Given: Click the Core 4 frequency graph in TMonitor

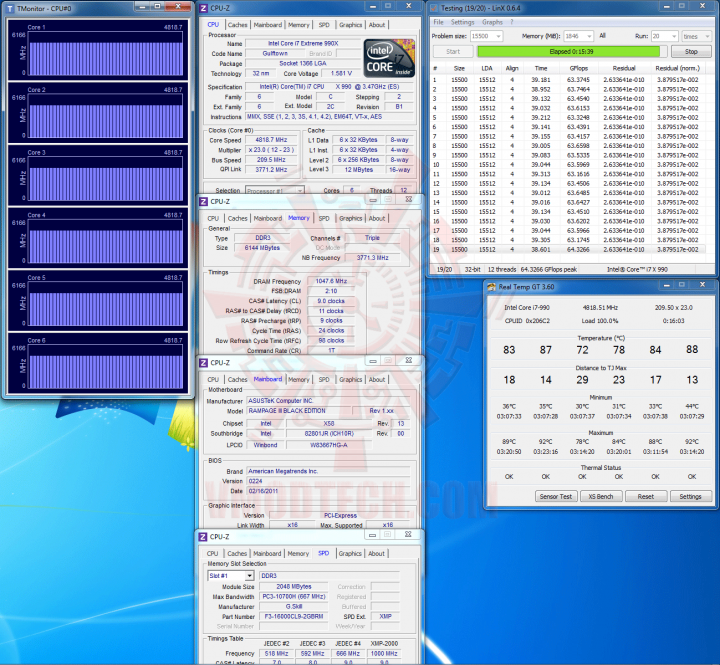Looking at the screenshot, I should tap(106, 242).
